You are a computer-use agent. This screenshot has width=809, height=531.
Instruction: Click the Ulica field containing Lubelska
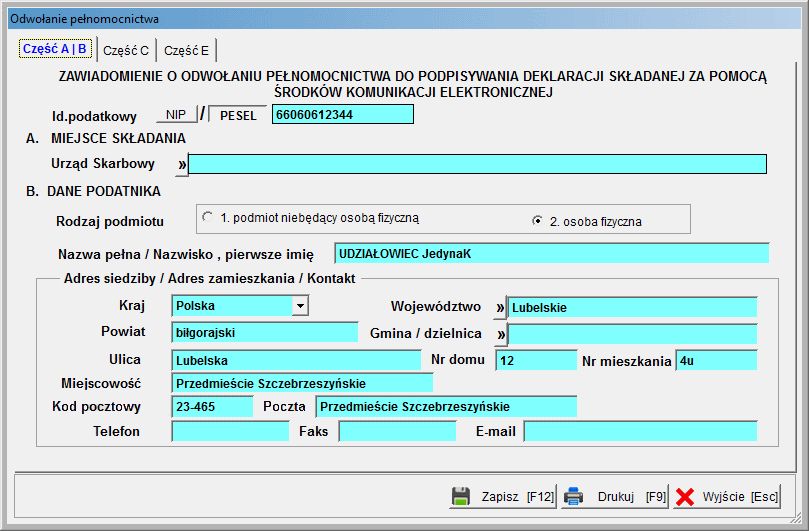[x=296, y=360]
